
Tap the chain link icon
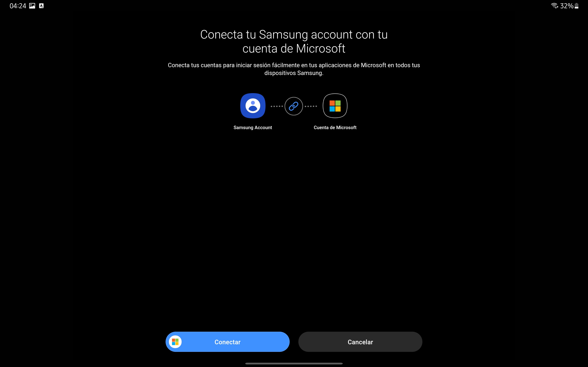(x=294, y=106)
